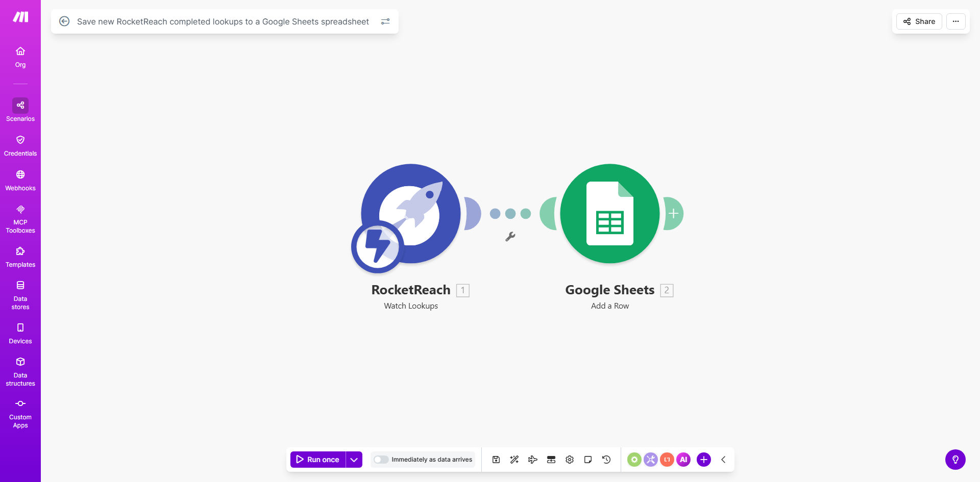
Task: Click the scenario name text
Action: coord(223,21)
